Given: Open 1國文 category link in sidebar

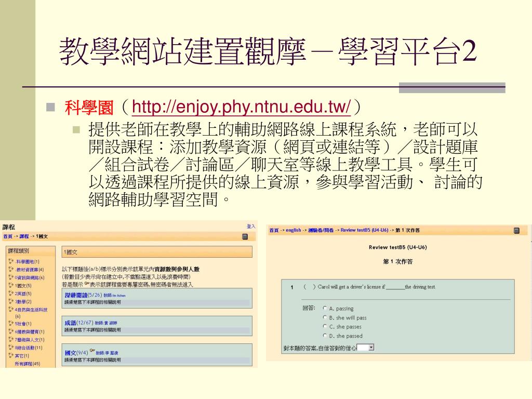Looking at the screenshot, I should pos(21,286).
